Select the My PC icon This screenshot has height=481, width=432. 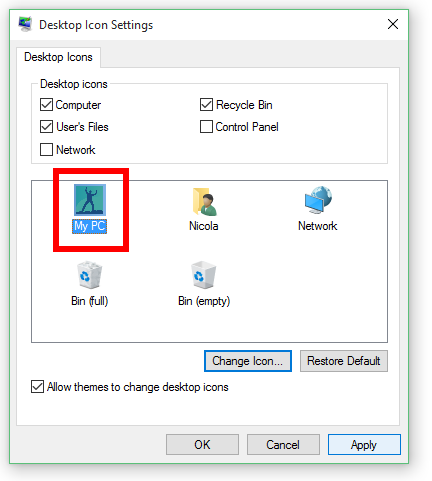point(90,200)
